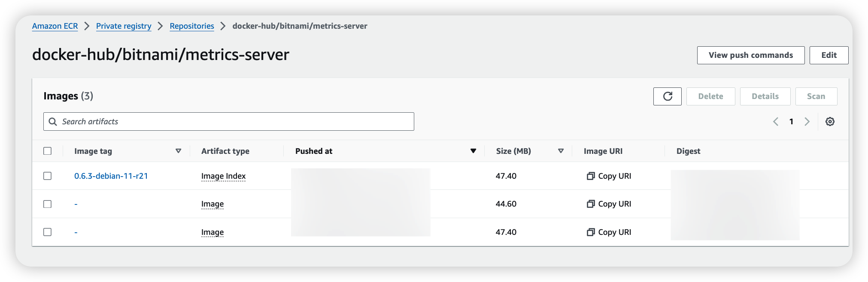The width and height of the screenshot is (868, 282).
Task: Select page 1 in the pagination control
Action: (791, 121)
